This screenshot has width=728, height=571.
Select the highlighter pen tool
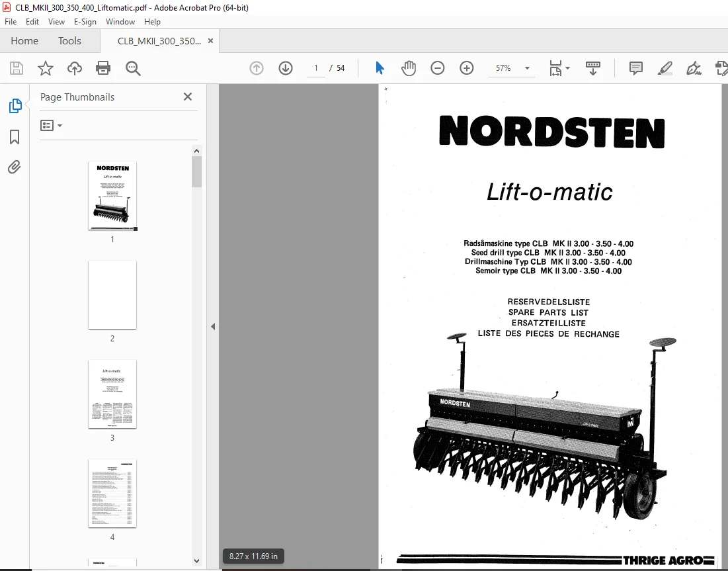665,68
